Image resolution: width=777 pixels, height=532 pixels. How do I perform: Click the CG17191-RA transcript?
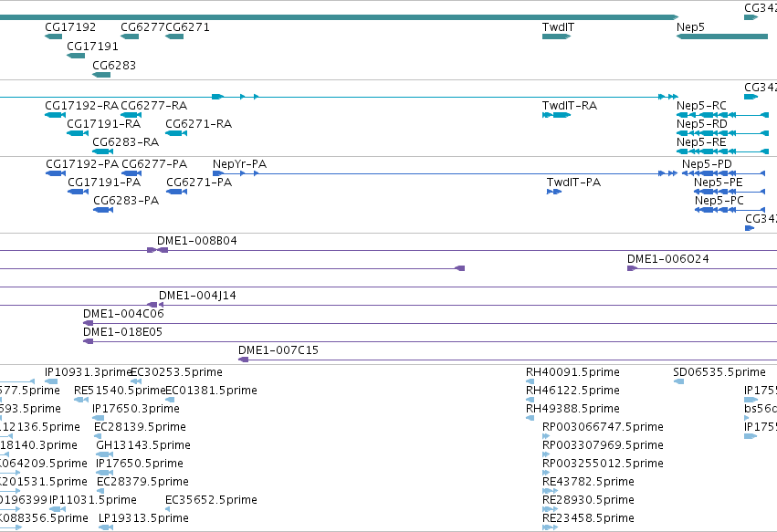[x=78, y=133]
